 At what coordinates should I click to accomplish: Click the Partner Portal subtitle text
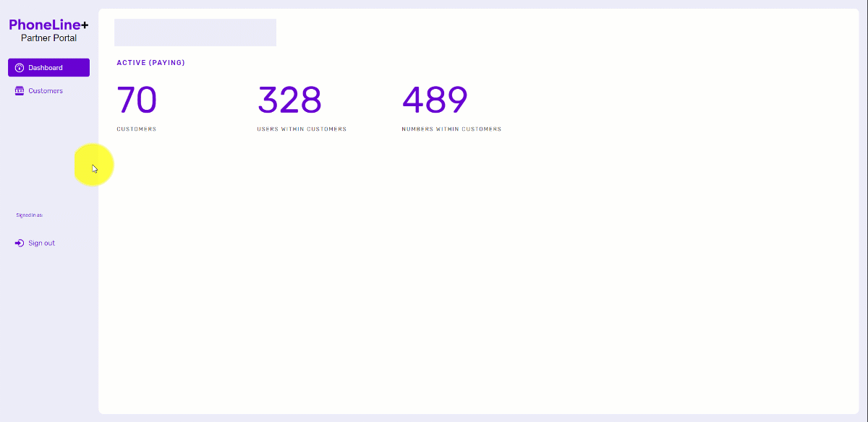tap(48, 38)
